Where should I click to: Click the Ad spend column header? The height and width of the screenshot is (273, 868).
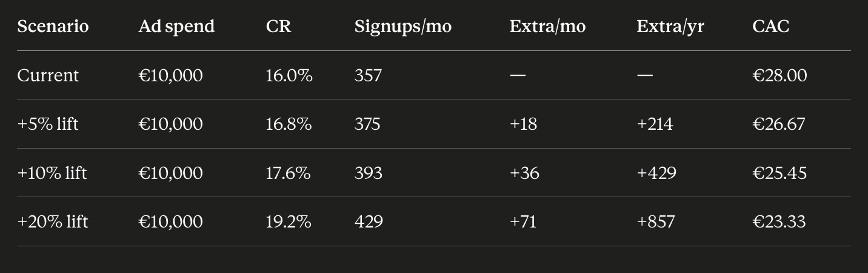[x=176, y=27]
